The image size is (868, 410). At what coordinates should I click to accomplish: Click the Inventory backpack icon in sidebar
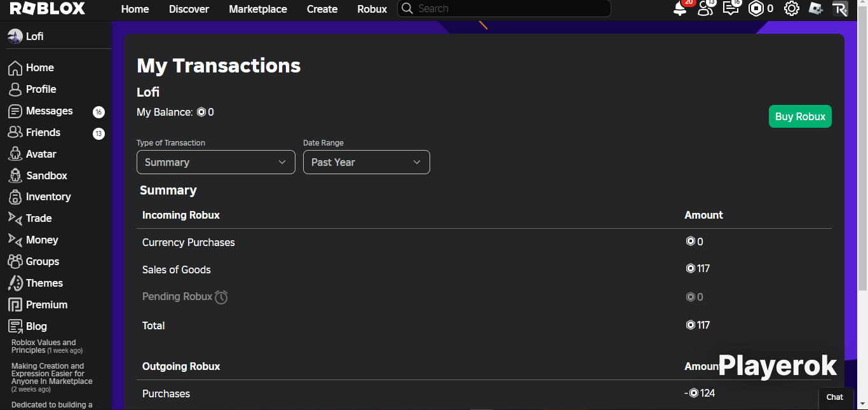(x=15, y=197)
